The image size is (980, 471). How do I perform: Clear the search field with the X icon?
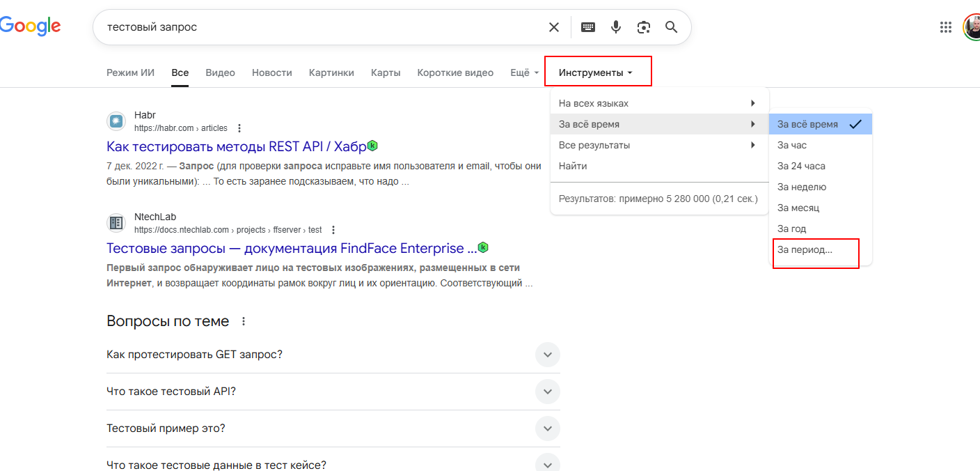click(553, 27)
